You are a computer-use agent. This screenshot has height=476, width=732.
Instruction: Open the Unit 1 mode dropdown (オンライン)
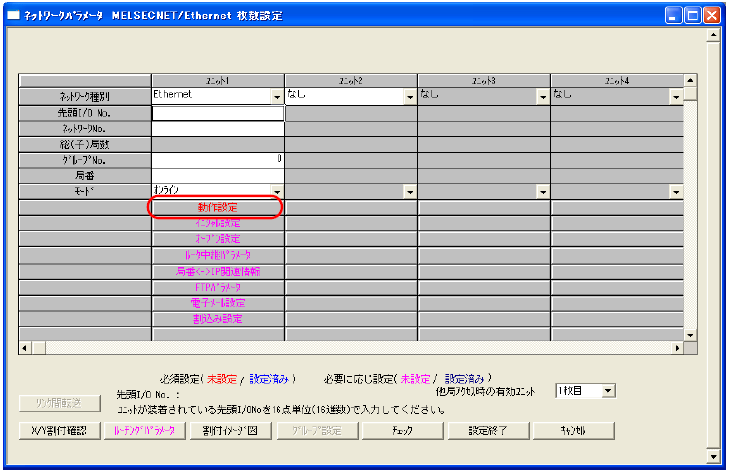pos(277,191)
